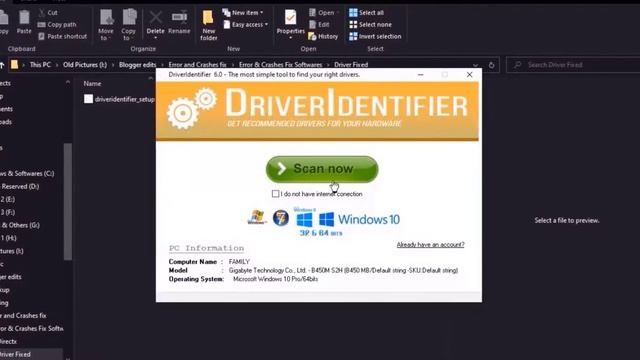
Task: Open the 'Already have an account?' link
Action: pyautogui.click(x=430, y=244)
